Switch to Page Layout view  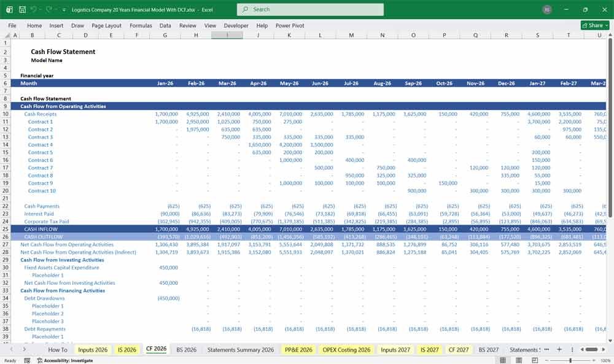click(519, 360)
